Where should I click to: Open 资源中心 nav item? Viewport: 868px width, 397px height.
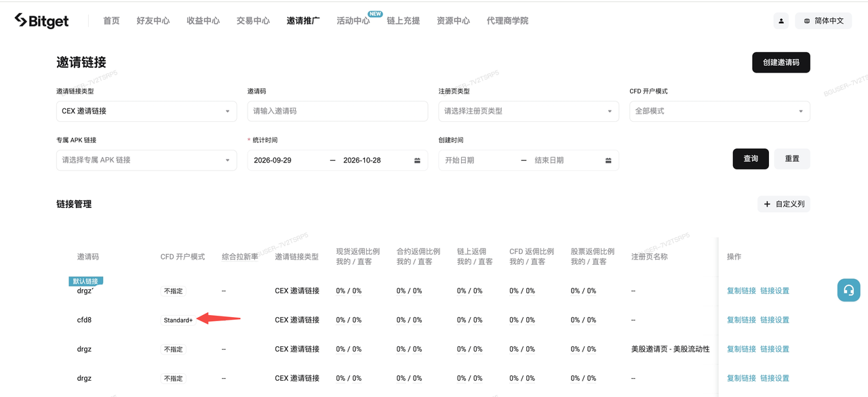point(454,21)
